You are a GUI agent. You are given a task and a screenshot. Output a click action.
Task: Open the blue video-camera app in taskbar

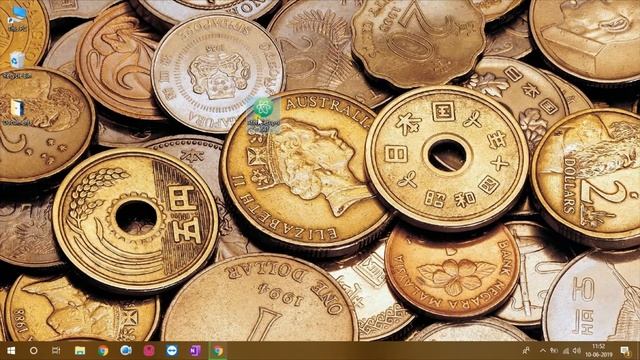[x=126, y=351]
